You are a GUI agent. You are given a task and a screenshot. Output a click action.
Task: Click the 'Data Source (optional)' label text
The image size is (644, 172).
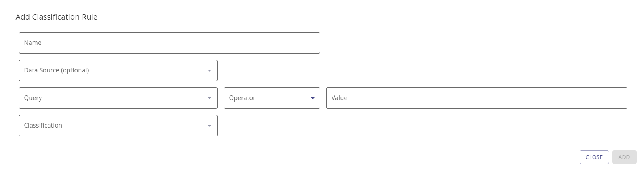pos(56,70)
